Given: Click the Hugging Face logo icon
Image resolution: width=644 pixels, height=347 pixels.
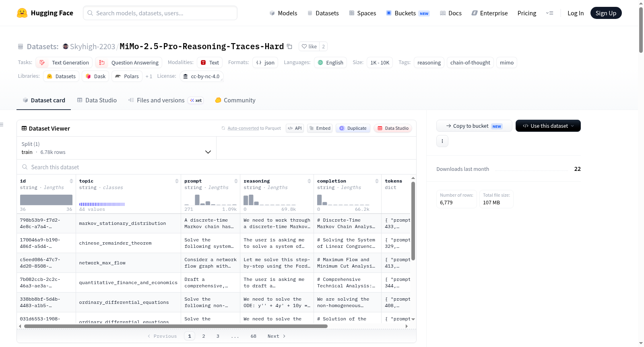Looking at the screenshot, I should (x=22, y=13).
